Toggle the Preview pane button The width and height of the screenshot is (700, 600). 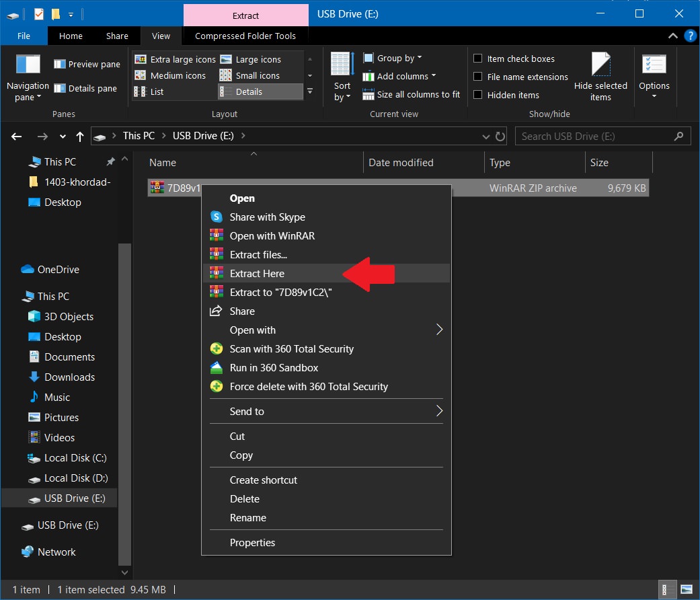coord(87,65)
